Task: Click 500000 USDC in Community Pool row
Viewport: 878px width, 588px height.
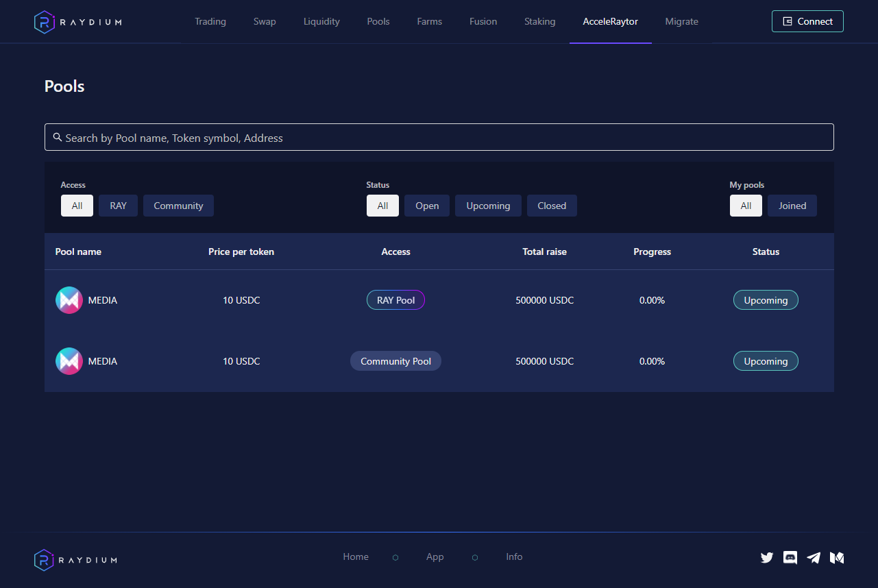Action: 545,361
